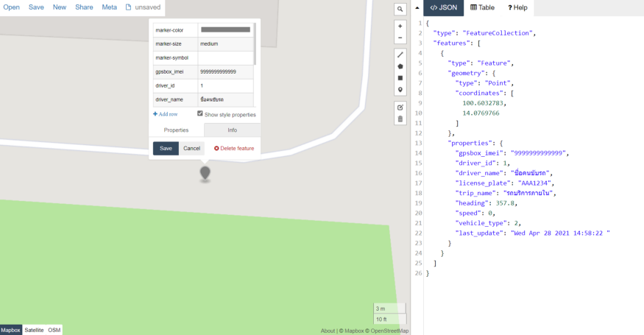The image size is (644, 335).
Task: Click the Cancel button in popup
Action: coord(192,149)
